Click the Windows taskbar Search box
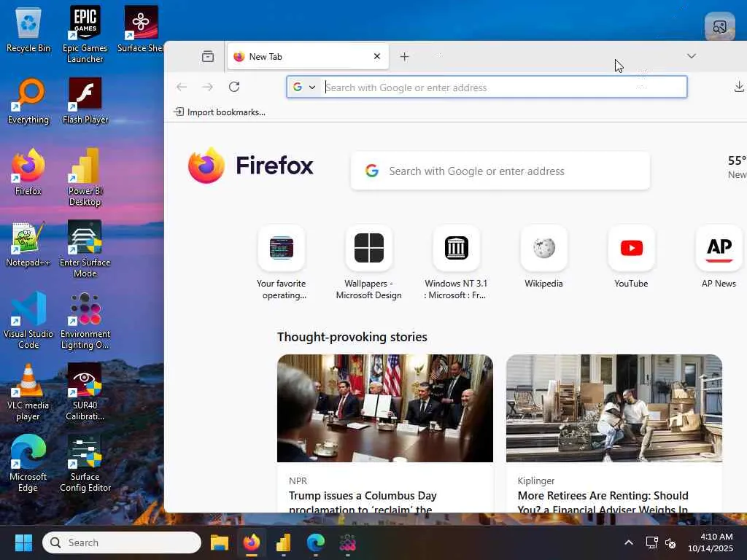Screen dimensions: 747x560 (122, 542)
